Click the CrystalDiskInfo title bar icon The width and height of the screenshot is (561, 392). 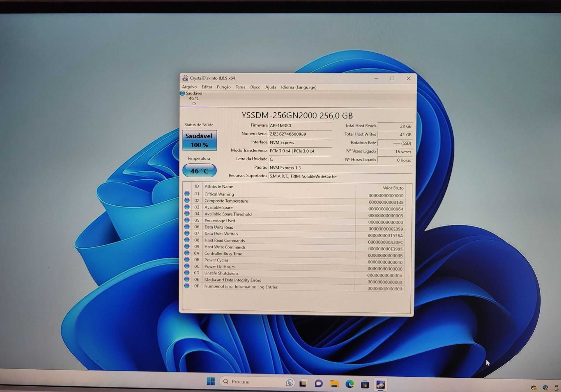tap(185, 78)
